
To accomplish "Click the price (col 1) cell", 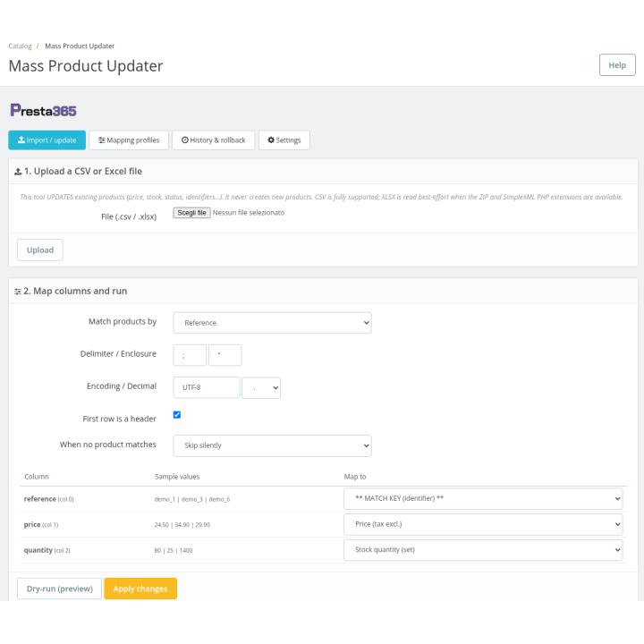I will 41,524.
